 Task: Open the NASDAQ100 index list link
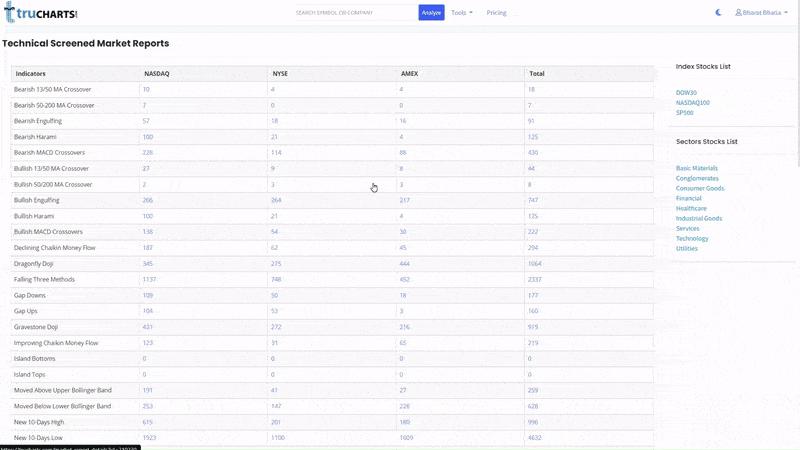692,103
